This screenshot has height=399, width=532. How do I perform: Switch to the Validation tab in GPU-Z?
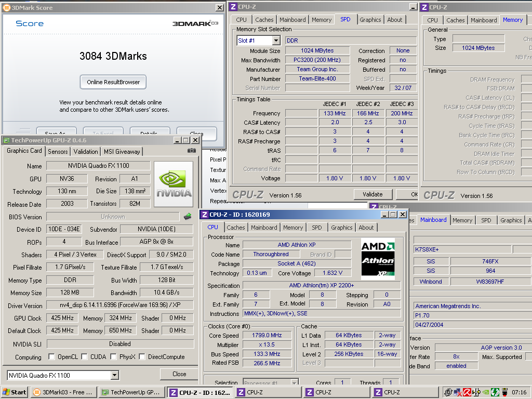pyautogui.click(x=86, y=152)
